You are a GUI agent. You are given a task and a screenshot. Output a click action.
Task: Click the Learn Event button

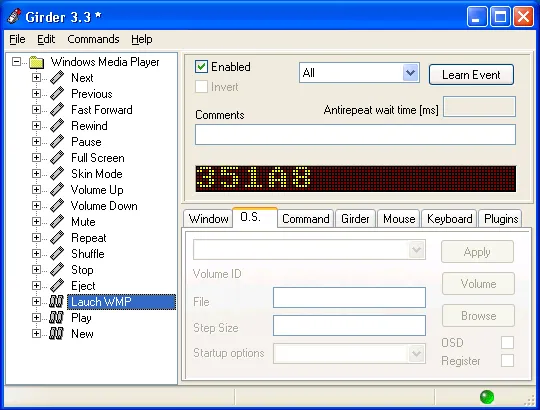471,75
